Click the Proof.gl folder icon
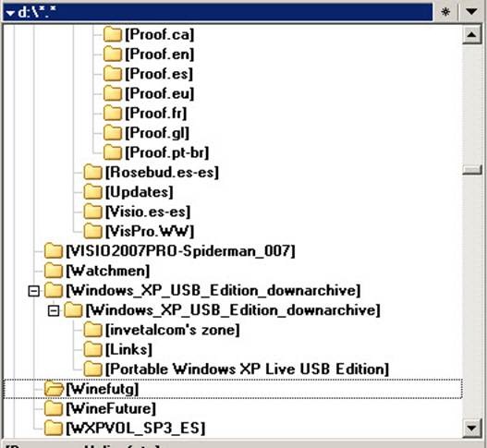Viewport: 487px width, 448px height. (x=112, y=133)
